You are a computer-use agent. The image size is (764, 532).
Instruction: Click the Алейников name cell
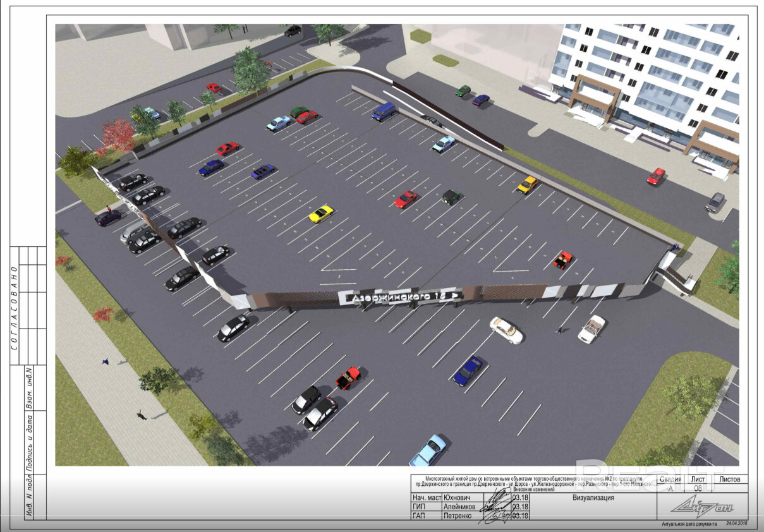coord(455,507)
